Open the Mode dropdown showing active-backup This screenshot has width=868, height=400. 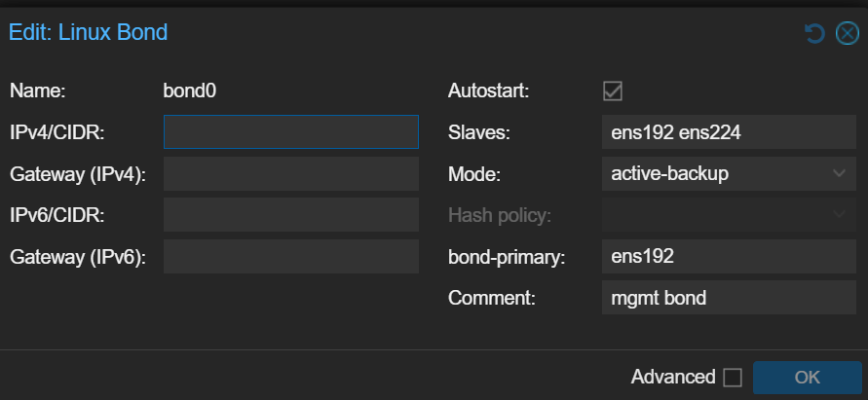point(729,173)
